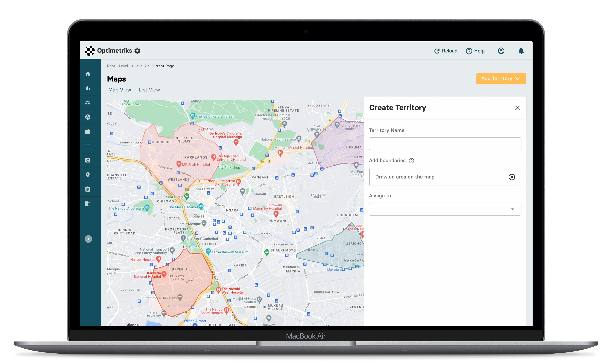
Task: Open the camera icon in sidebar
Action: pos(88,160)
